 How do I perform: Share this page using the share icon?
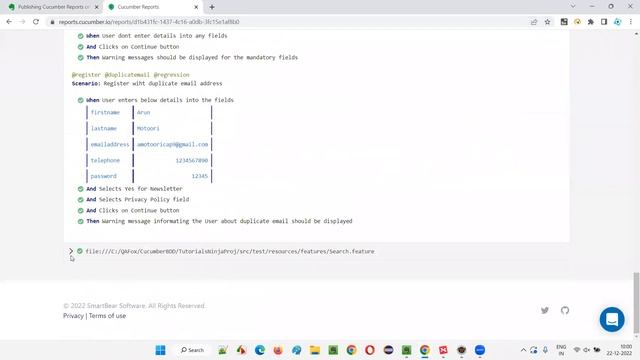534,22
